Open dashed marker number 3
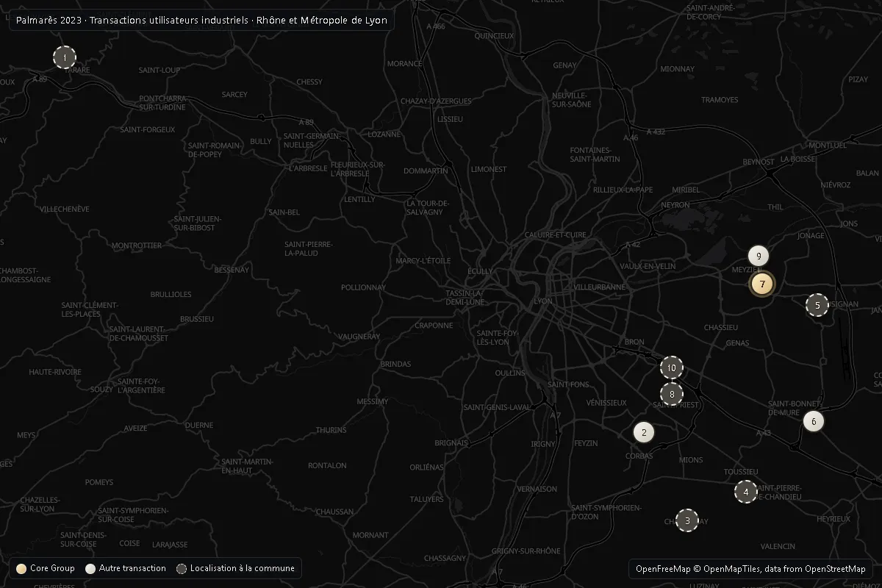Screen dimensions: 882x588 687,520
